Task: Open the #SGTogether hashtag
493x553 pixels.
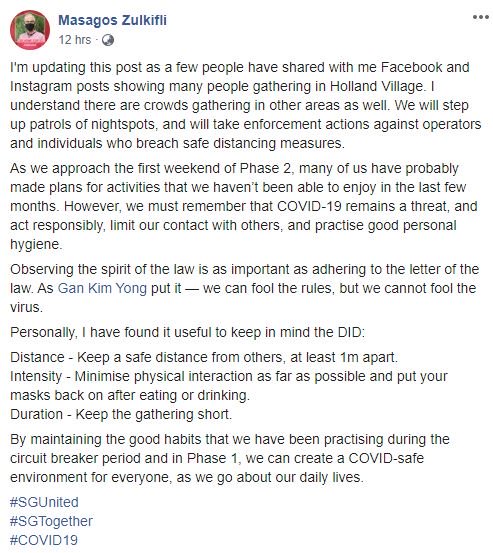Action: coord(51,521)
